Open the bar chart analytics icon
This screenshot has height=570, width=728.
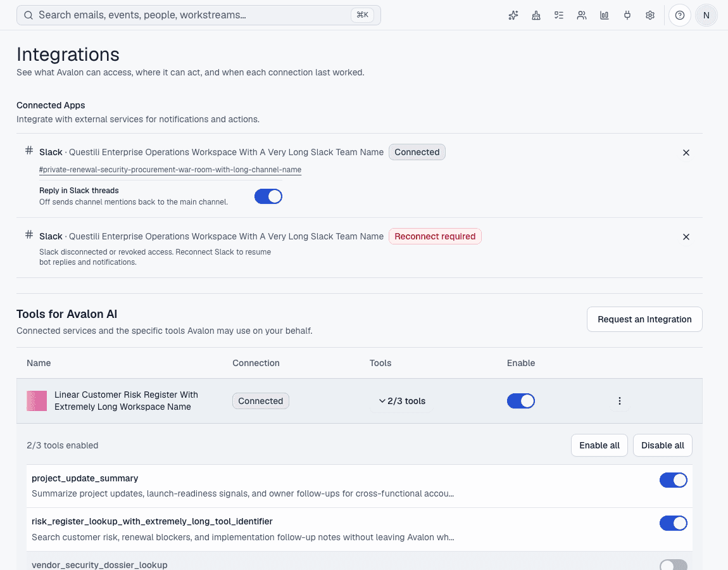click(604, 15)
